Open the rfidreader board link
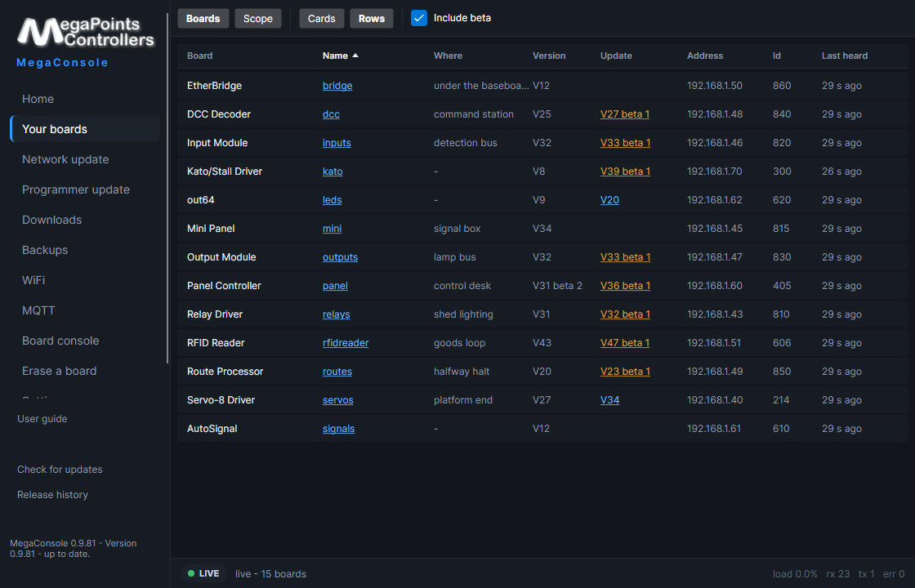Image resolution: width=915 pixels, height=588 pixels. tap(346, 343)
